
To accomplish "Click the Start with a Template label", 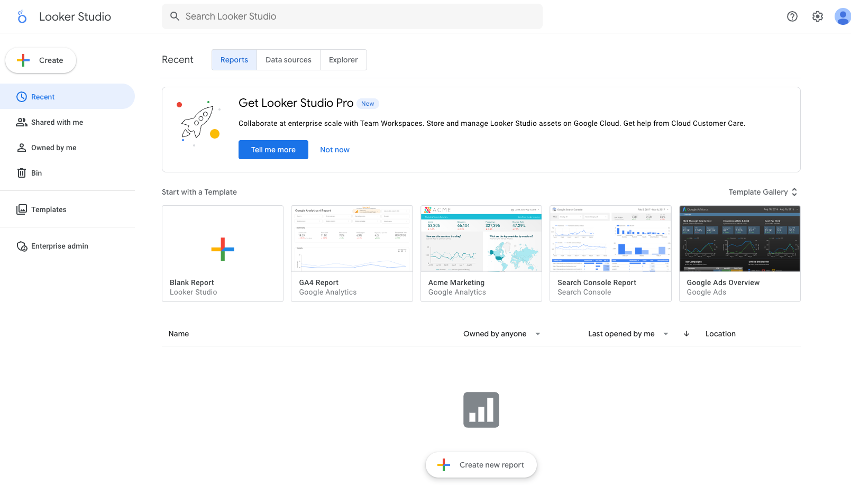I will click(199, 192).
